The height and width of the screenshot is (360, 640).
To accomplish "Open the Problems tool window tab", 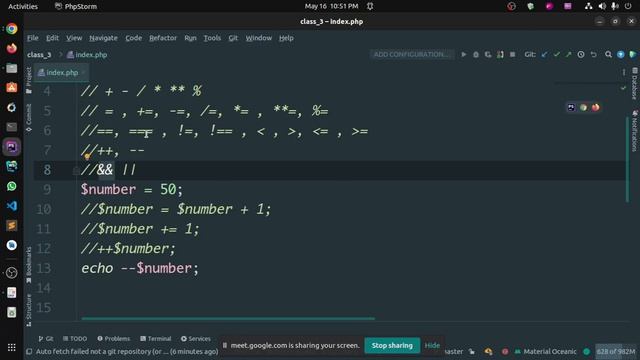I will pyautogui.click(x=113, y=339).
